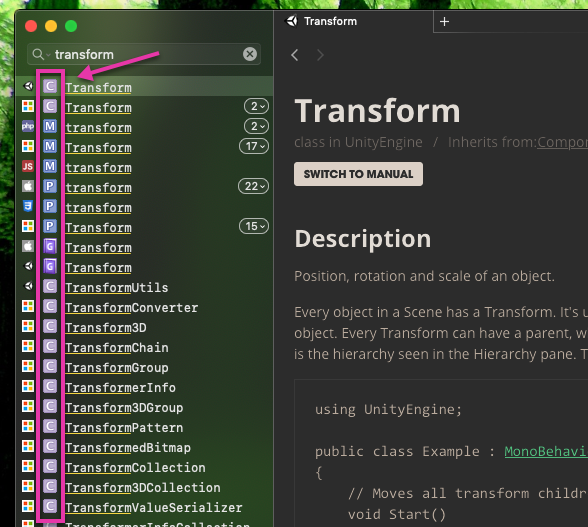Click the Unity icon on the TransformUtils row
The width and height of the screenshot is (588, 527).
tap(28, 287)
